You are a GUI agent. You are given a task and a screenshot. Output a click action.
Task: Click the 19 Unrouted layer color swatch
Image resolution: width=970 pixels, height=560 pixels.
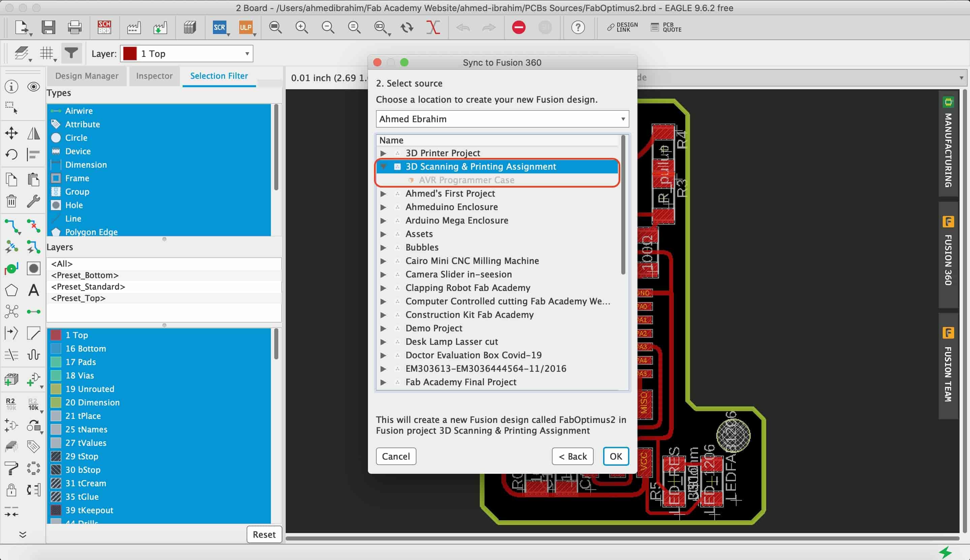pos(56,389)
